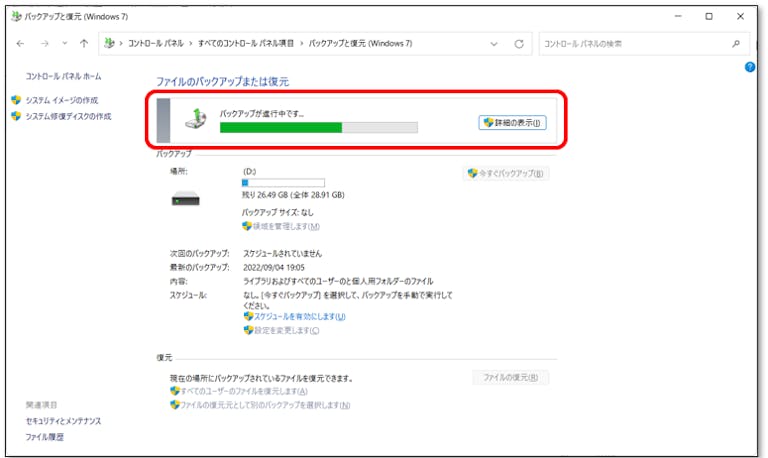This screenshot has height=458, width=768.
Task: Click the 今すぐバックアップ button
Action: click(x=506, y=173)
